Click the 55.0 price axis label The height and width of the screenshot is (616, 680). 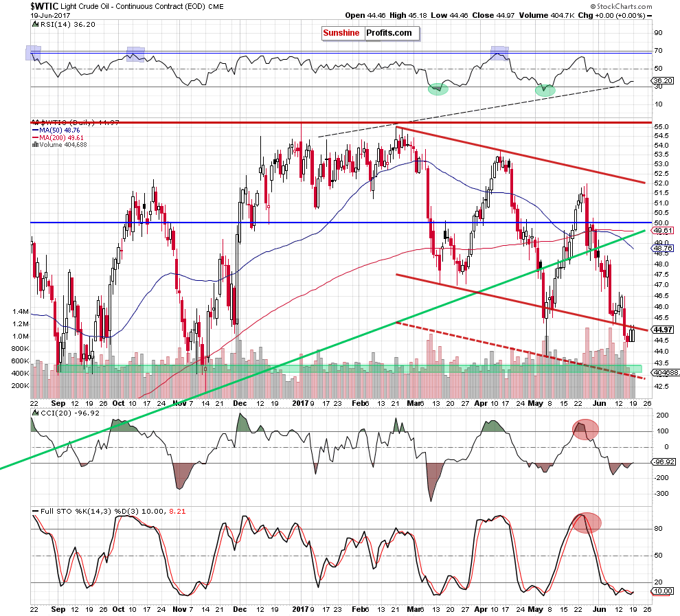click(661, 126)
